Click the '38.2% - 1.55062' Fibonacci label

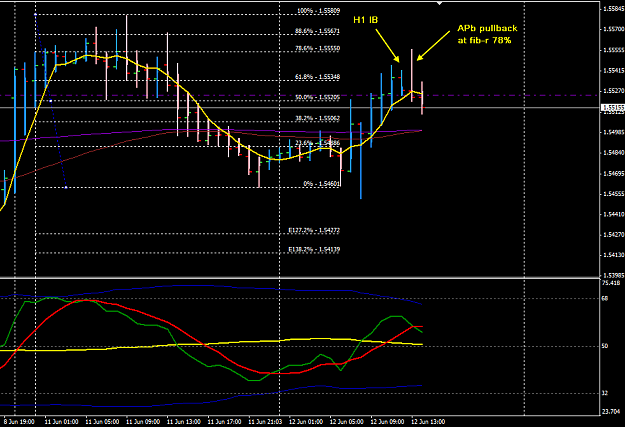click(317, 118)
